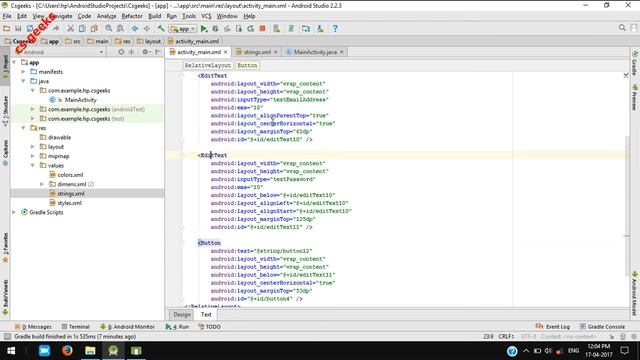
Task: Run the app with the green play icon
Action: (204, 29)
